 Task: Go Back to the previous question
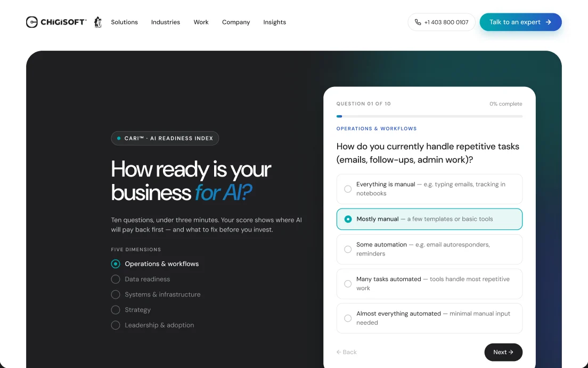(347, 352)
